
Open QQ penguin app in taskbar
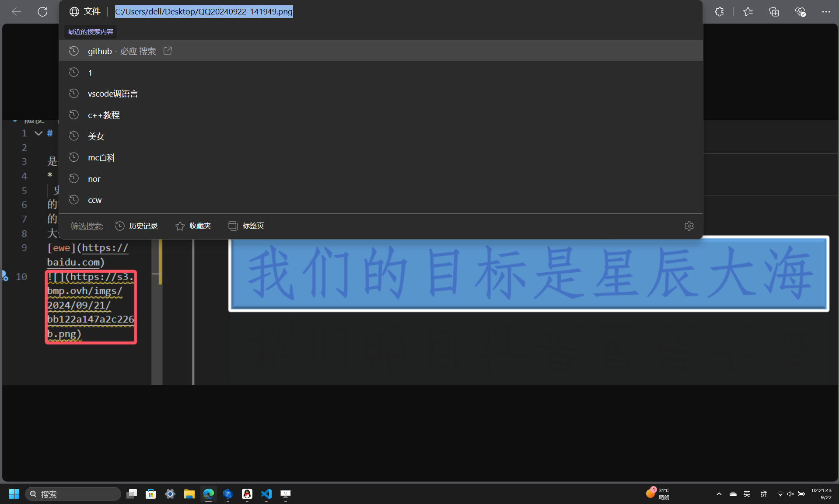click(x=247, y=494)
